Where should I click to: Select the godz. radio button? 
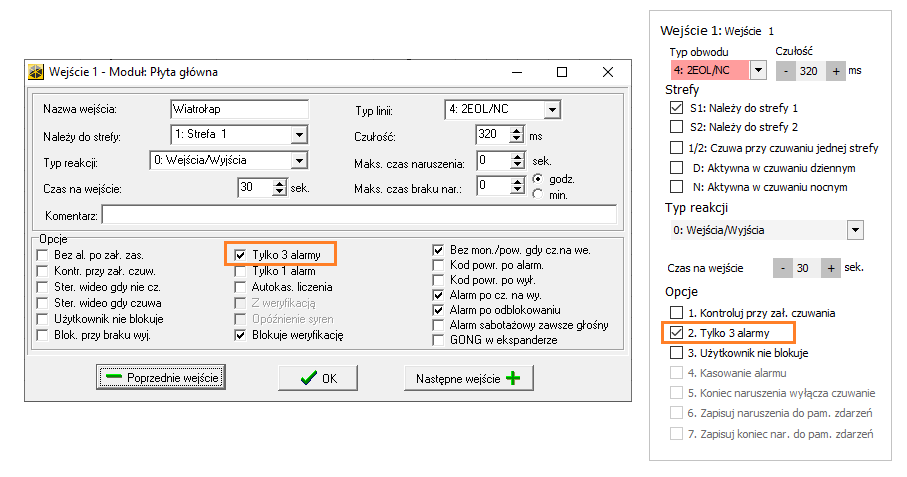pos(537,180)
